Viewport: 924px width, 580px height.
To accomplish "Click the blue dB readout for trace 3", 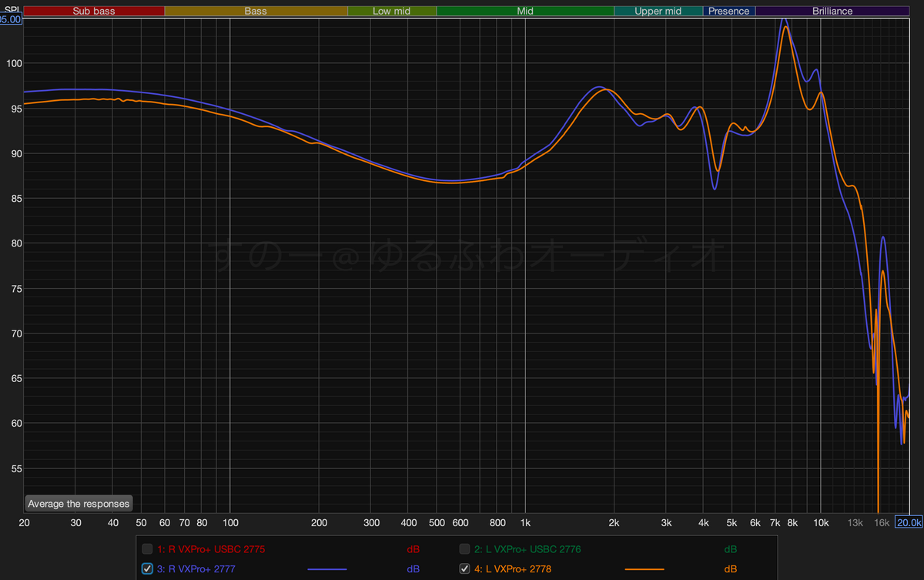I will coord(413,569).
